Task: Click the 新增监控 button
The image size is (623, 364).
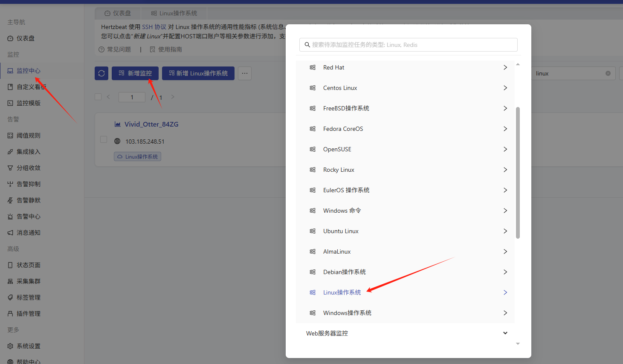Action: 135,73
